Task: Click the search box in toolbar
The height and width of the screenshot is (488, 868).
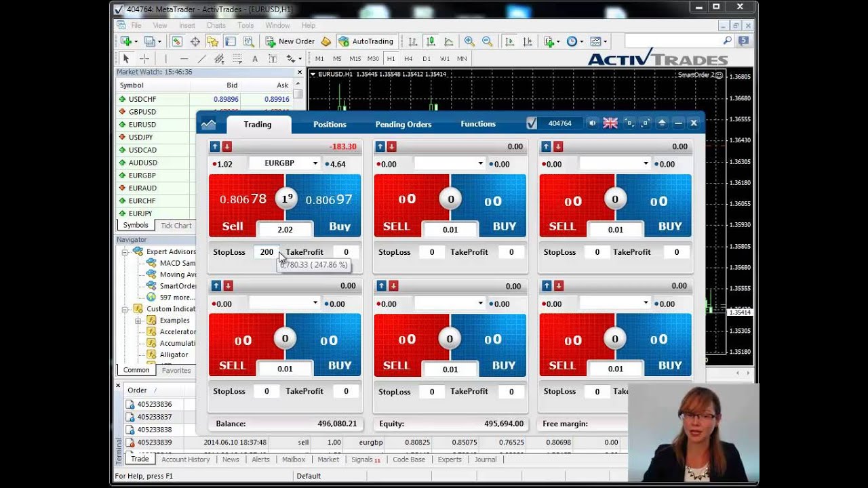Action: (x=673, y=41)
